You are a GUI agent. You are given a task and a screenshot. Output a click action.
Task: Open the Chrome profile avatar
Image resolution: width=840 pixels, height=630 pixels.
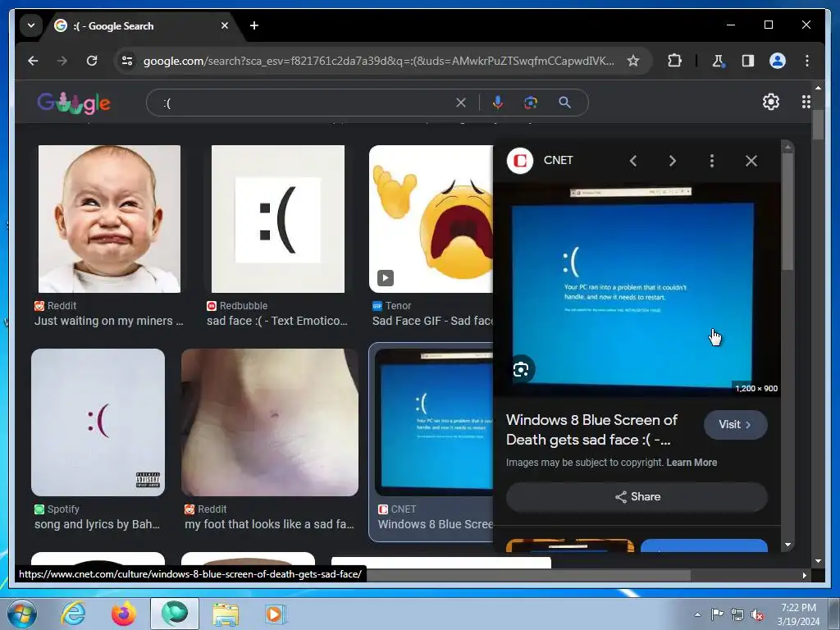(778, 61)
